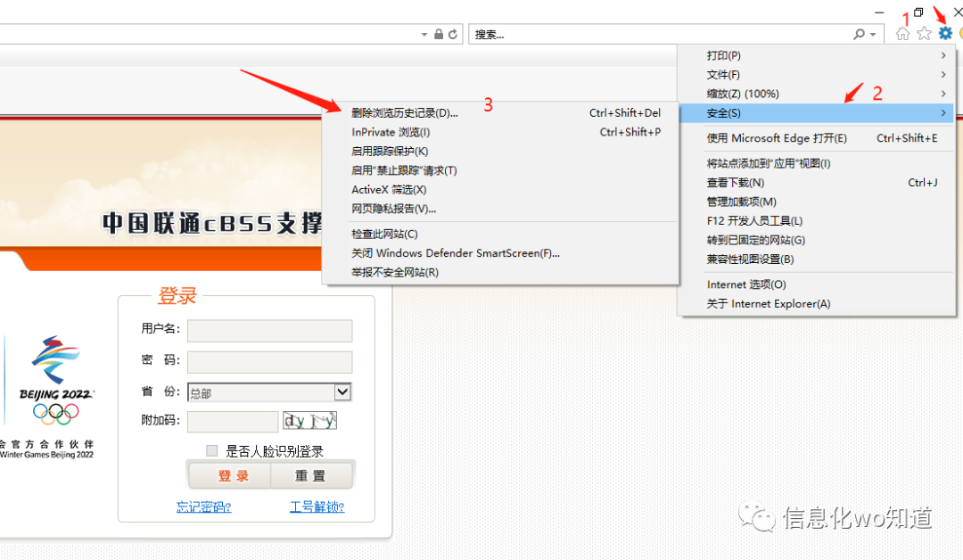The height and width of the screenshot is (560, 963).
Task: Restore down the browser window
Action: pos(918,12)
